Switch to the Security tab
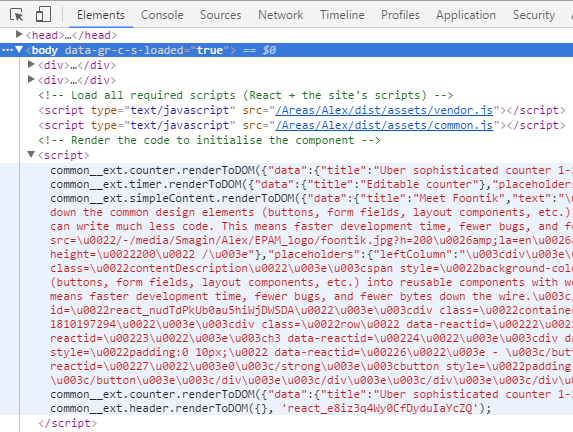The image size is (573, 432). pyautogui.click(x=534, y=15)
